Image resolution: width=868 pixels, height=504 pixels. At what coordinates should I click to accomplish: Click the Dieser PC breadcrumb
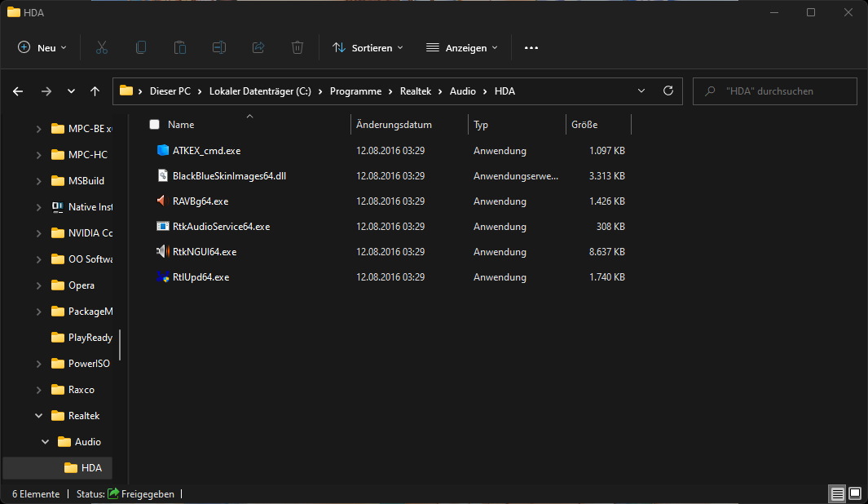pyautogui.click(x=170, y=91)
